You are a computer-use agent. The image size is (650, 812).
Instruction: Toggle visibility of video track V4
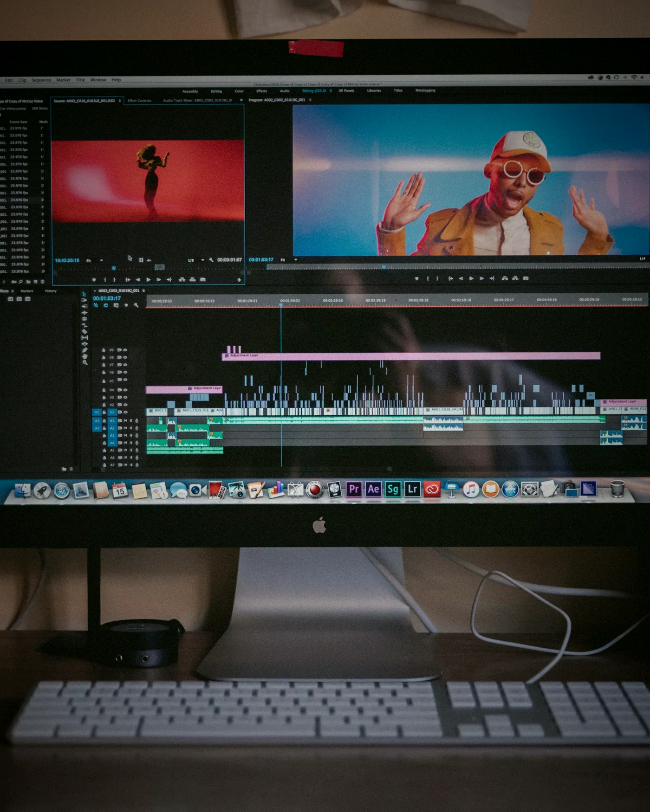coord(125,390)
